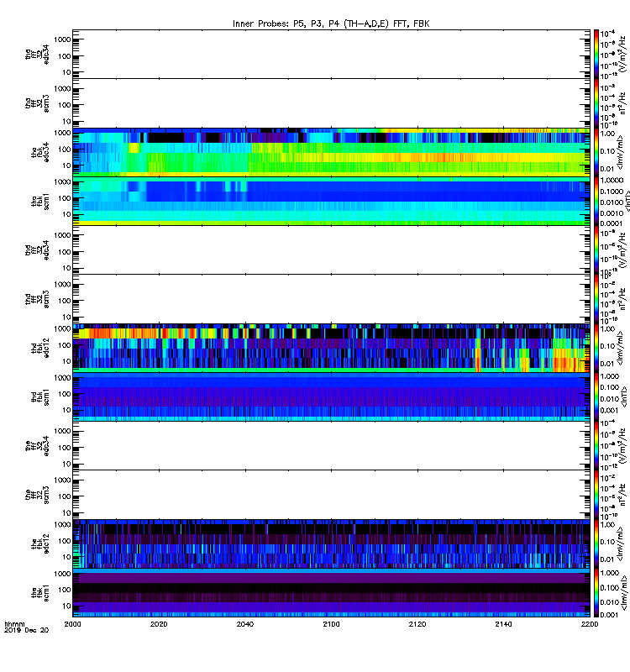Click the color bar beside tha fbk edc34 panel

(596, 152)
